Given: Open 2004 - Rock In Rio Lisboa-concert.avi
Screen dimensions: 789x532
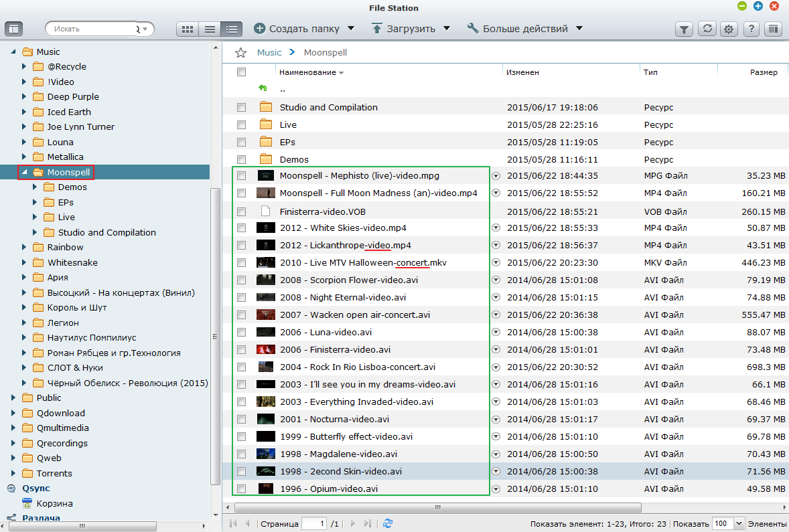Looking at the screenshot, I should click(x=357, y=367).
